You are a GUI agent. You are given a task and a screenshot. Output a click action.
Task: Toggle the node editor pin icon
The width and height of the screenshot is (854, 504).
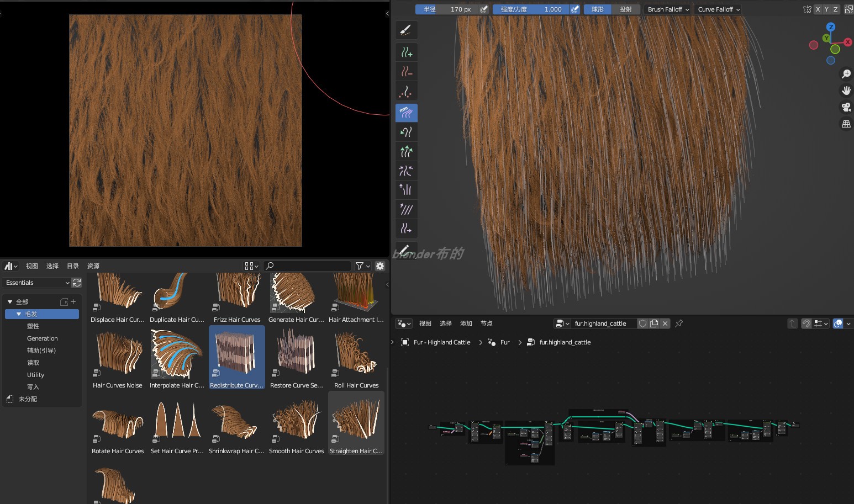[x=679, y=323]
